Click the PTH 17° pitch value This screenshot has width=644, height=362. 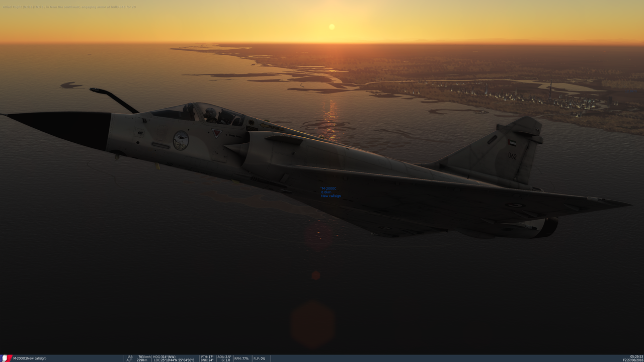(x=207, y=357)
